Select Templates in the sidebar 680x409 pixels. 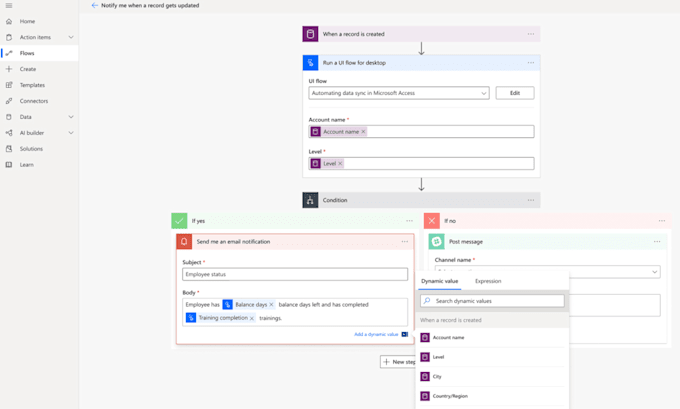[x=32, y=85]
